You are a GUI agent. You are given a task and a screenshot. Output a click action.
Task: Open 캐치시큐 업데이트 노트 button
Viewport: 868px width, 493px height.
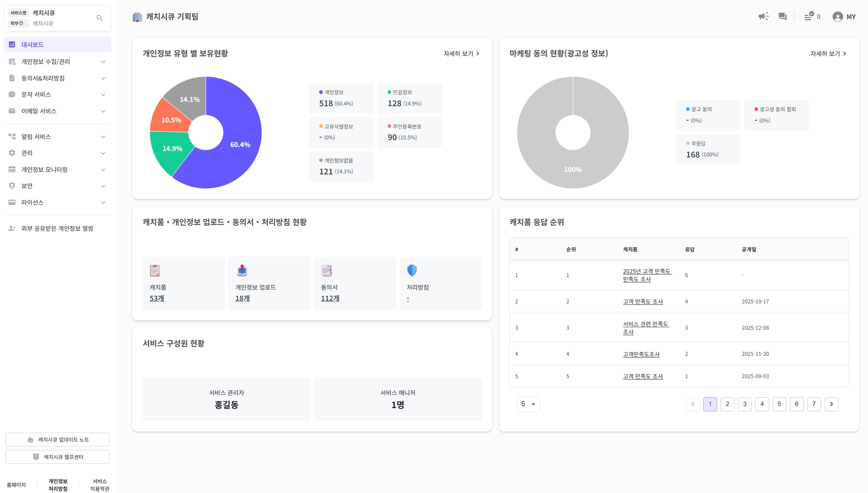pyautogui.click(x=58, y=440)
